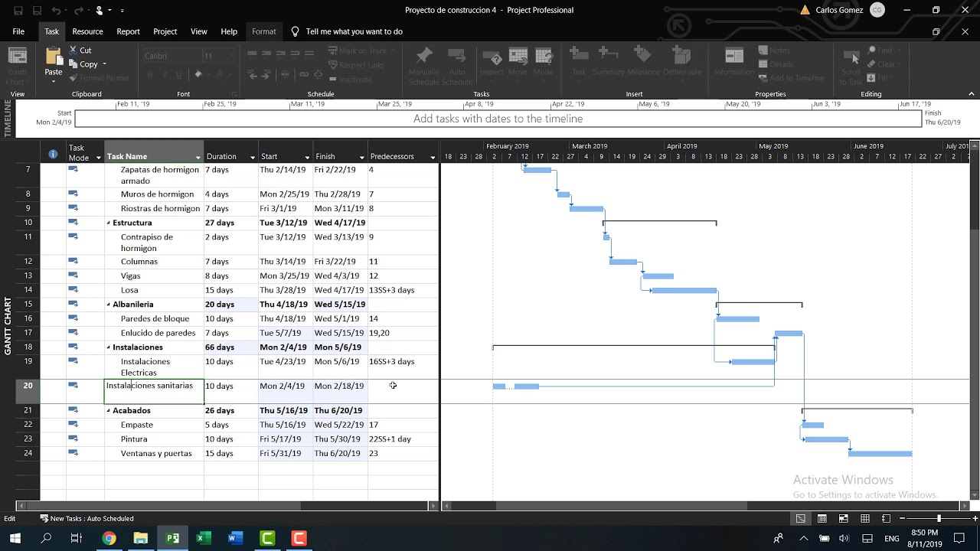
Task: Click the Manually Schedule pushpin icon
Action: tap(424, 57)
